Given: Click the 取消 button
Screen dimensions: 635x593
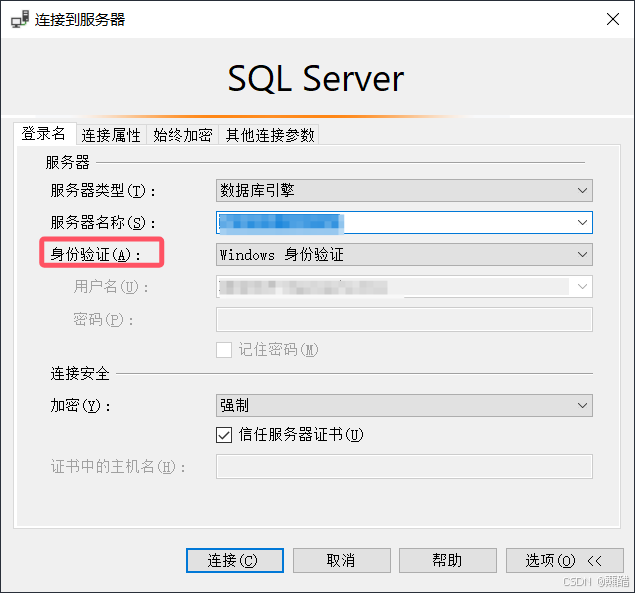Looking at the screenshot, I should point(342,561).
